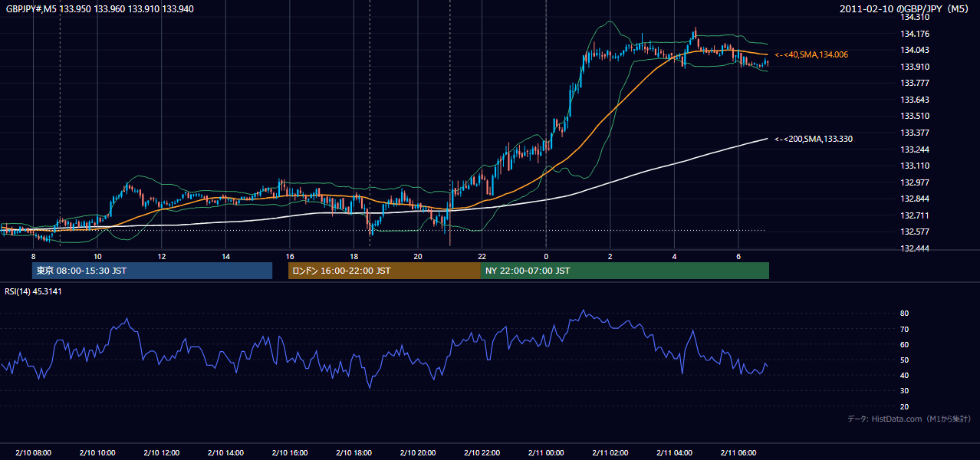Click the 2/10 08:00 date axis label

click(34, 453)
